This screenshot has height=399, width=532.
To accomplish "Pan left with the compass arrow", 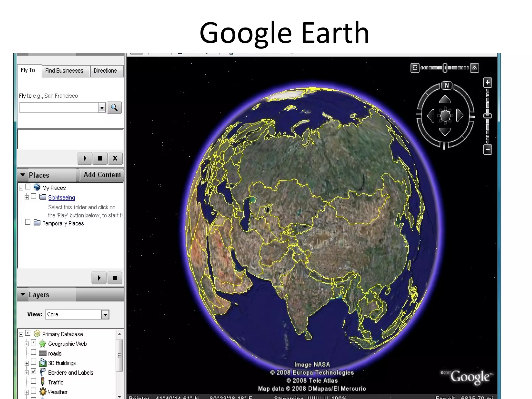I will 431,116.
